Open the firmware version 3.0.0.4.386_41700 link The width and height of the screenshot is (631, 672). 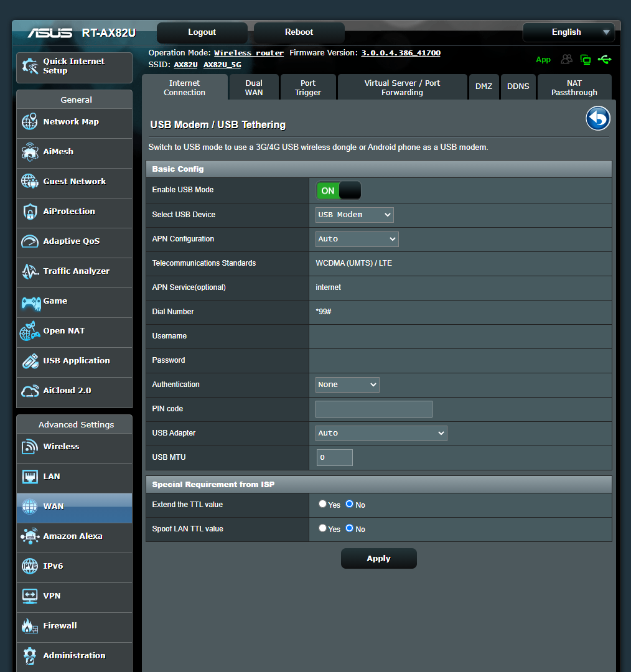(401, 53)
